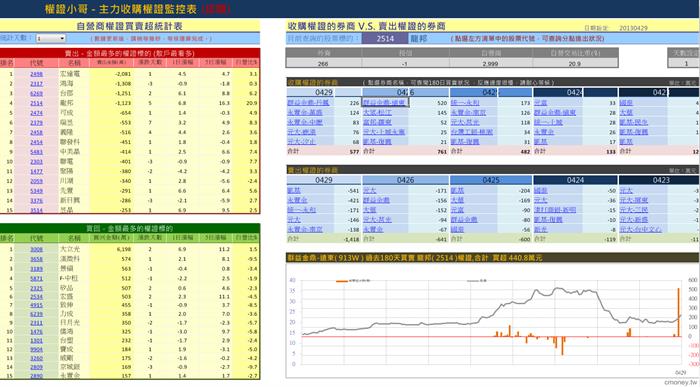Open the 0425 buying broker link with value 34
The height and width of the screenshot is (387, 700).
[x=472, y=132]
